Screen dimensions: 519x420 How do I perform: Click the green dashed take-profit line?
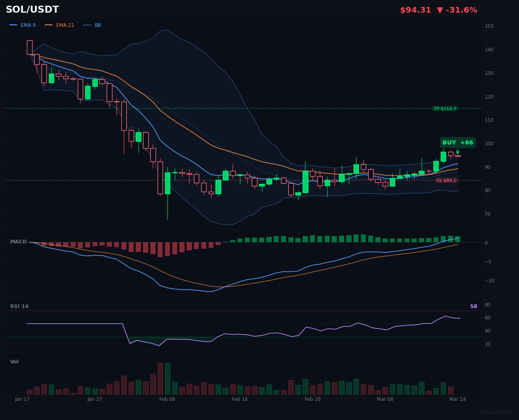244,108
